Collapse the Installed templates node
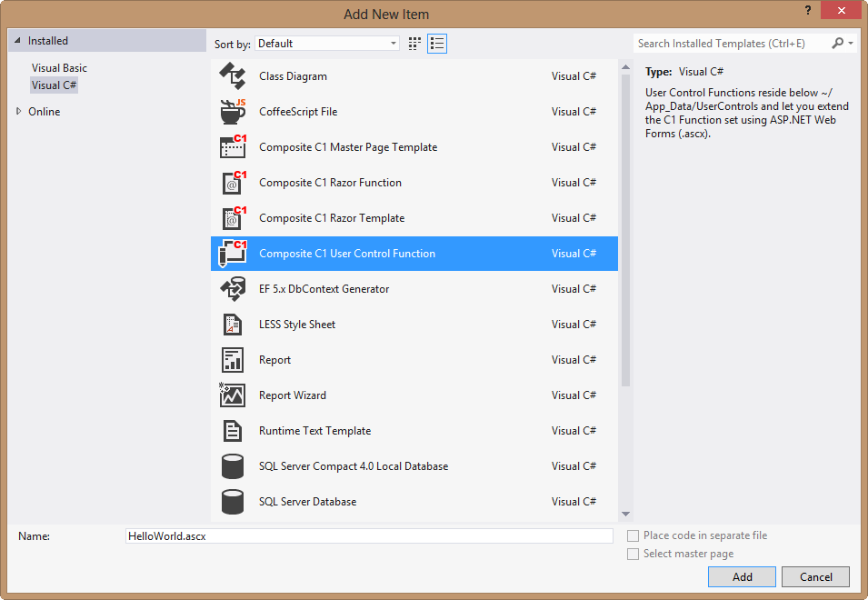Screen dimensions: 868x600 point(17,41)
